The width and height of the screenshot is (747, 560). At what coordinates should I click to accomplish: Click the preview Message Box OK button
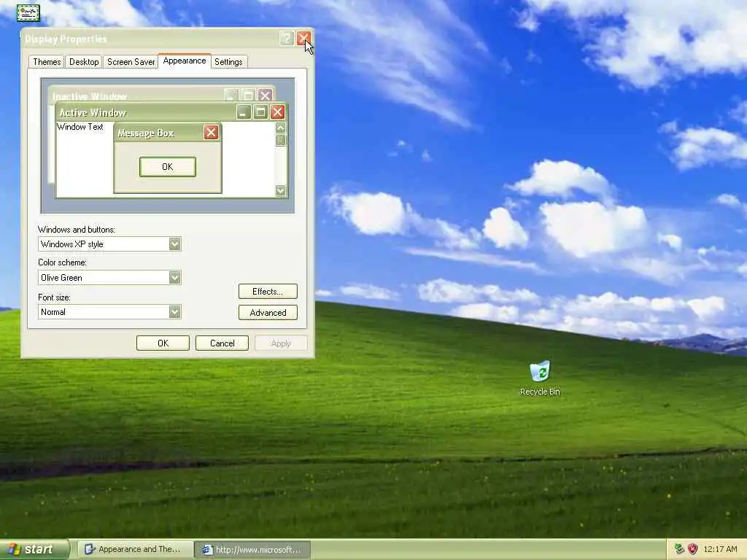coord(168,167)
